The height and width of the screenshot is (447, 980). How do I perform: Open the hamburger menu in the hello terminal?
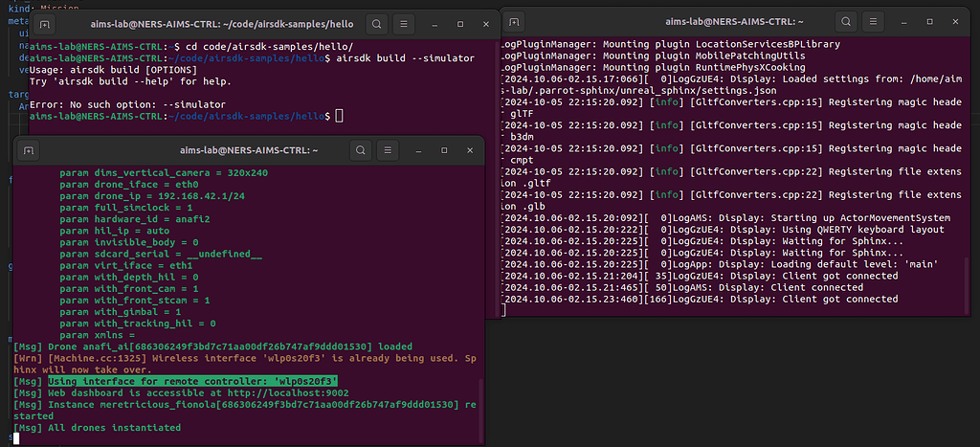(x=409, y=23)
